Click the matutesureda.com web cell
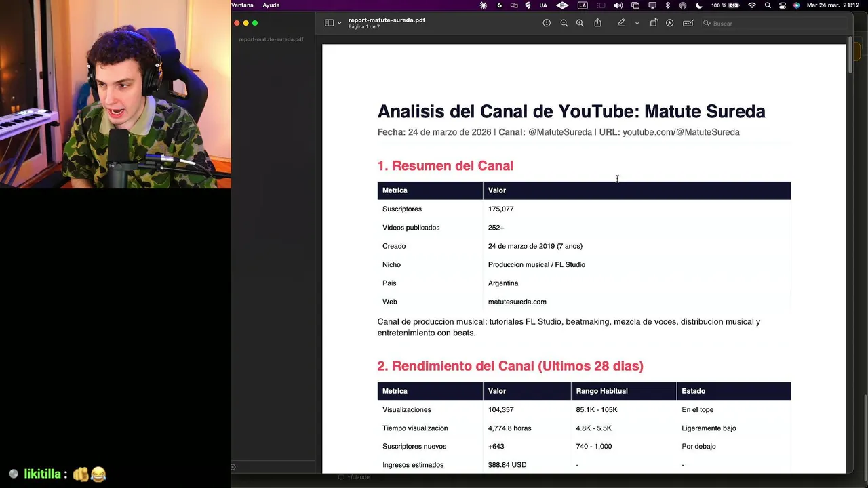 [517, 302]
